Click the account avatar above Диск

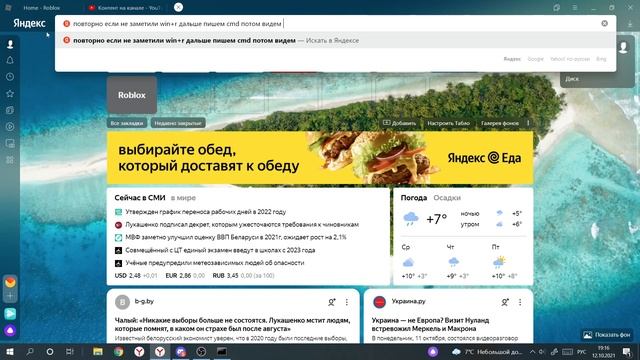pos(623,47)
